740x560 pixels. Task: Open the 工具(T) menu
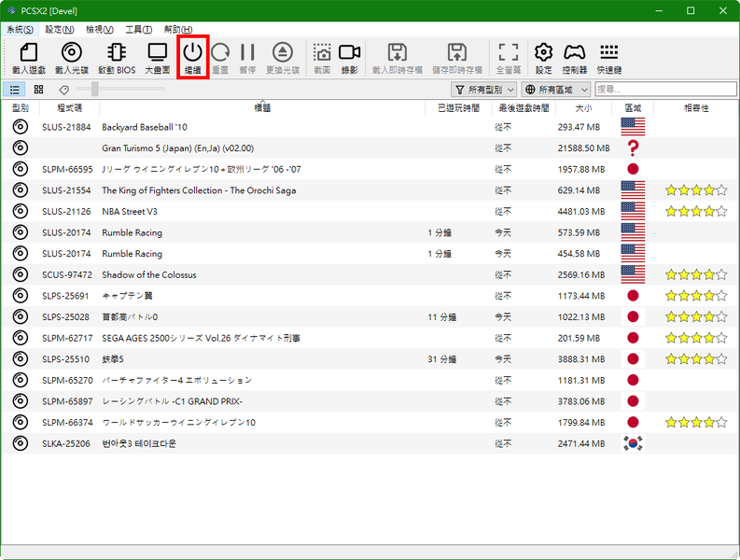tap(138, 29)
